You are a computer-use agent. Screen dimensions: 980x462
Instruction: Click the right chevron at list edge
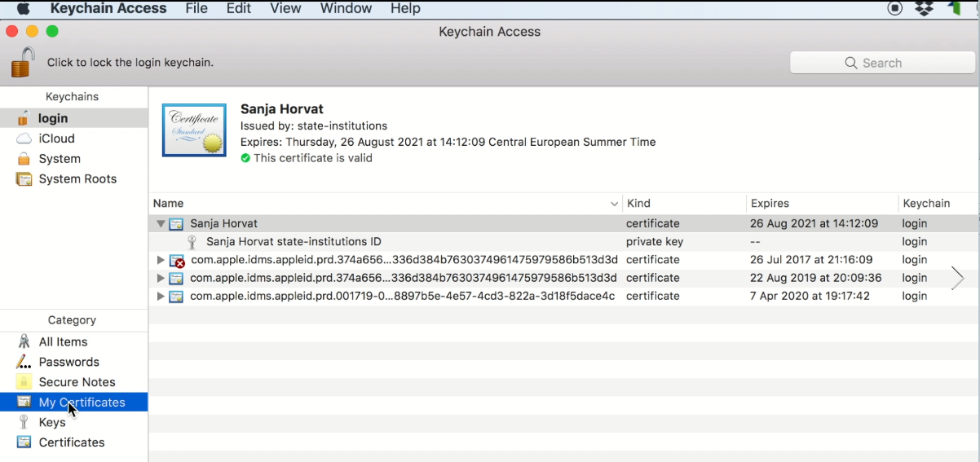coord(957,278)
